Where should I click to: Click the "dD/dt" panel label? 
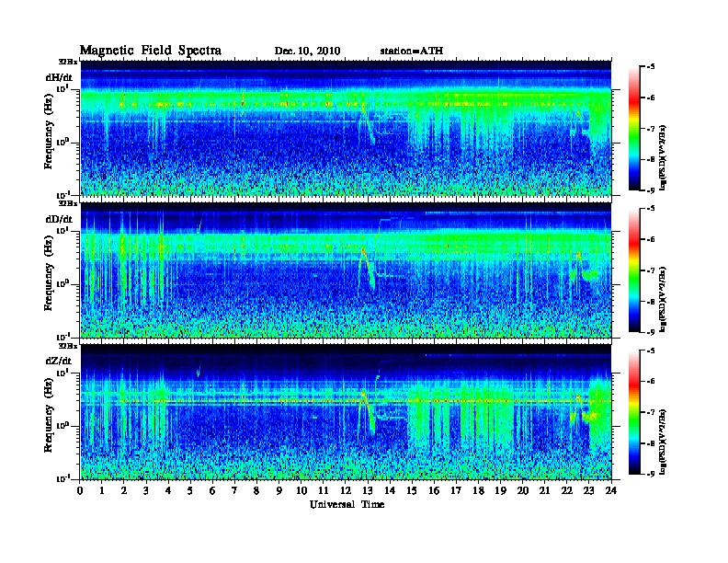pos(59,219)
